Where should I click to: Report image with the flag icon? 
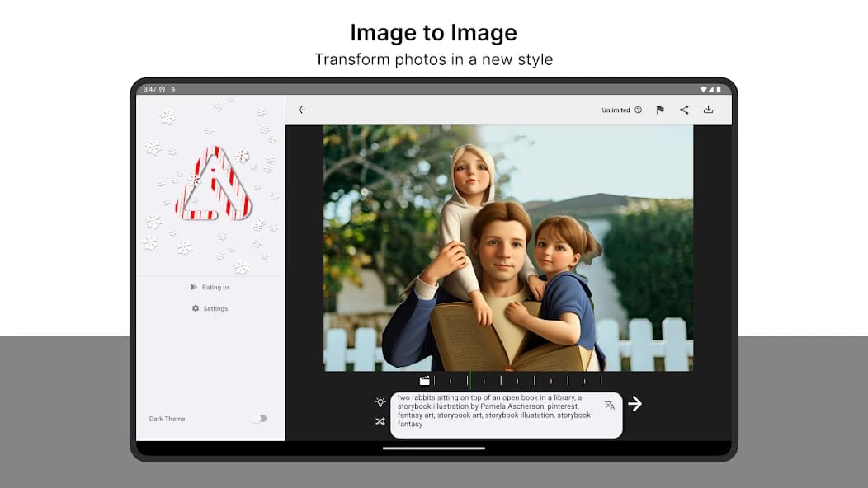660,110
